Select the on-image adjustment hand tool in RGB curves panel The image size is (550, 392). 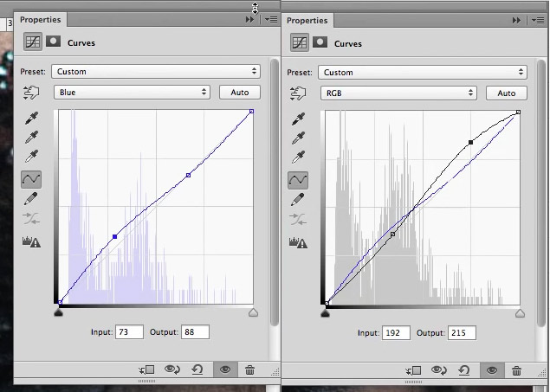tap(298, 93)
